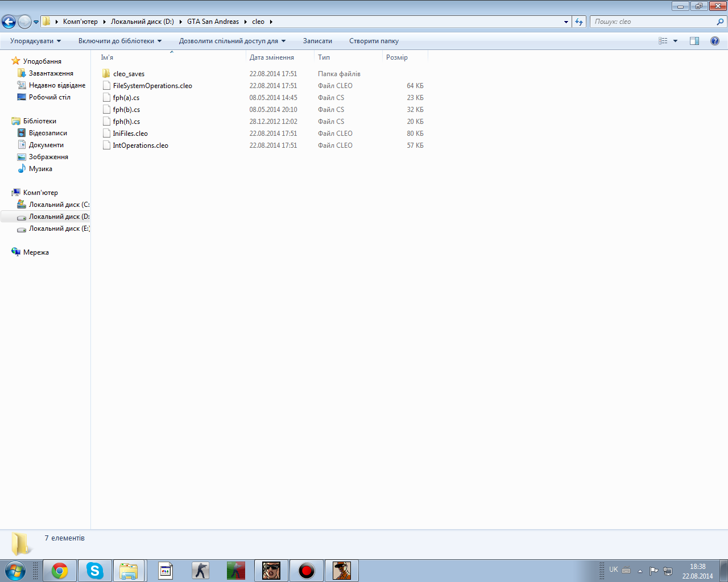Open the Упорядкувати dropdown menu
This screenshot has height=582, width=728.
click(35, 41)
